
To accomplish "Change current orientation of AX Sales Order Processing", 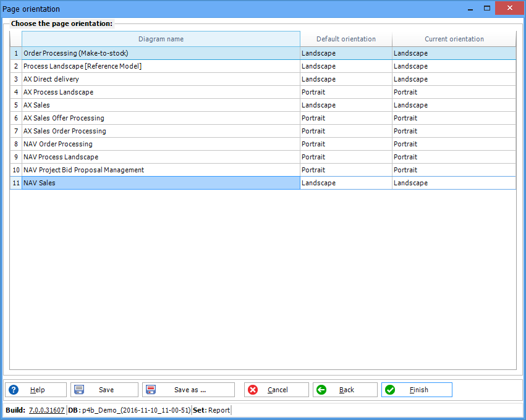I will pyautogui.click(x=454, y=131).
